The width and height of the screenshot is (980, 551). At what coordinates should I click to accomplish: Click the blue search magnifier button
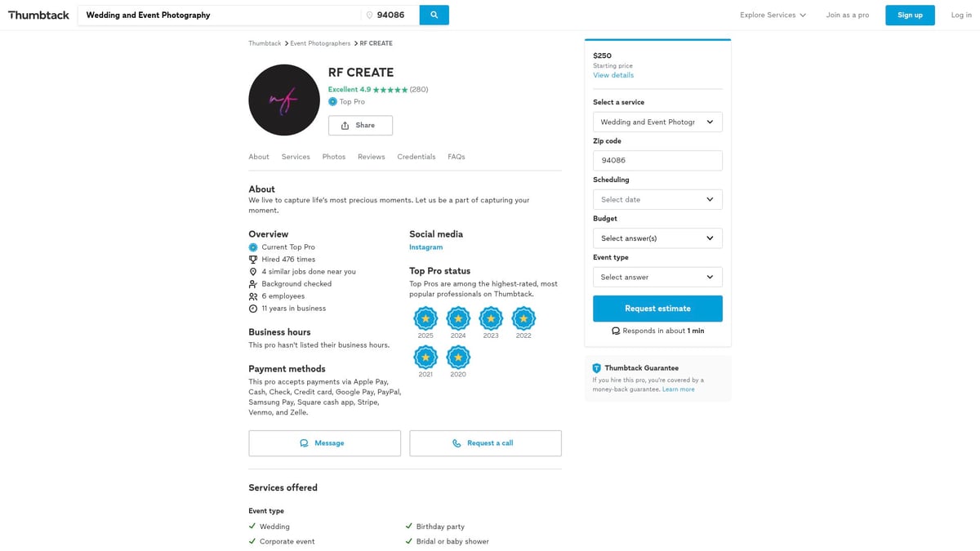[x=434, y=15]
